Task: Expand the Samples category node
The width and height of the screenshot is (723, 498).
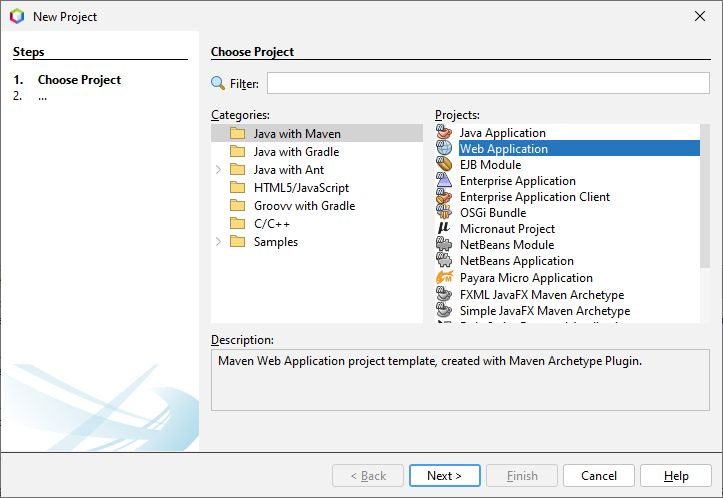Action: click(x=218, y=242)
